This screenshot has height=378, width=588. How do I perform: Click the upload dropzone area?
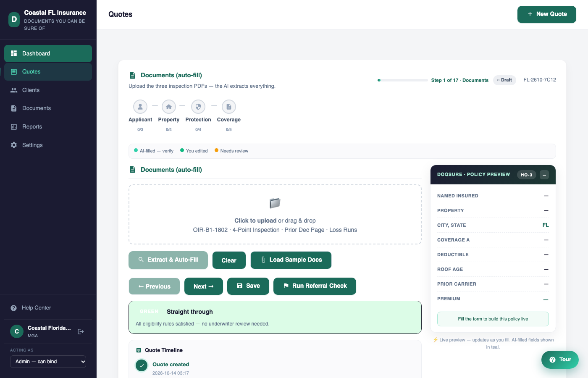pyautogui.click(x=275, y=215)
